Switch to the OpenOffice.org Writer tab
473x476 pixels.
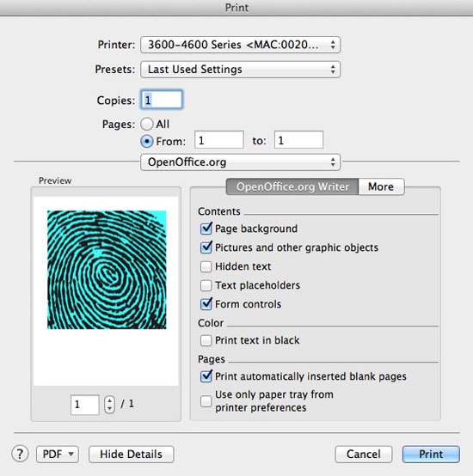point(292,186)
